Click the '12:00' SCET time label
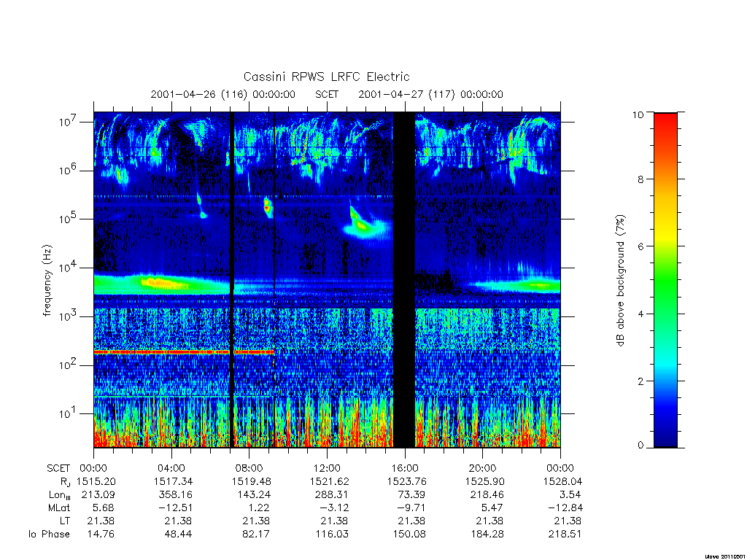The image size is (747, 560). point(328,468)
